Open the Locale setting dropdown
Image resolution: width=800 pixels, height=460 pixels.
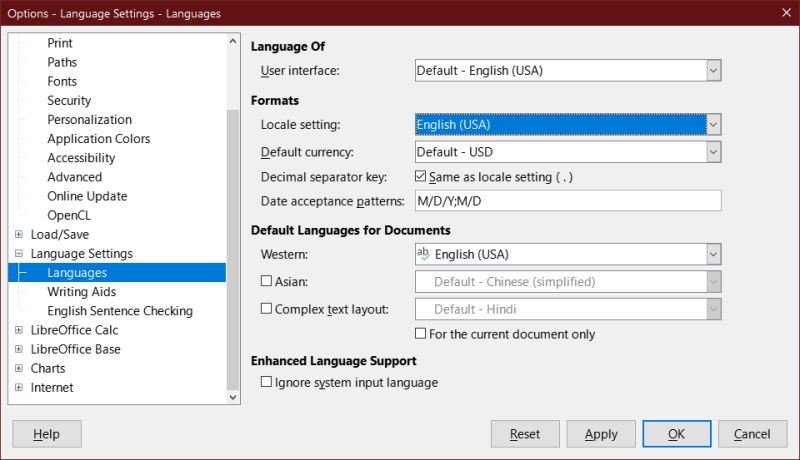713,124
